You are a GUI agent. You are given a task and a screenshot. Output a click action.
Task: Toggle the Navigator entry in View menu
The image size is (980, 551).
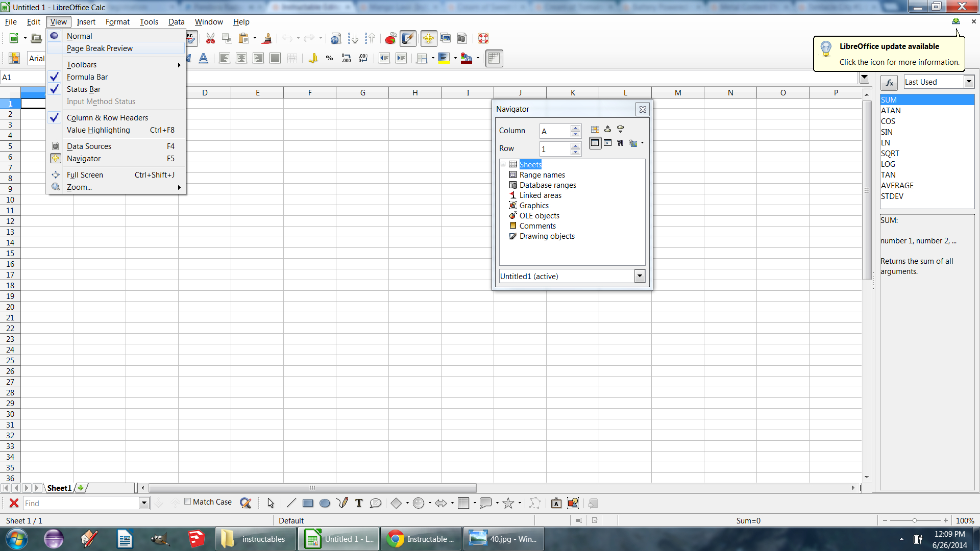(x=115, y=159)
